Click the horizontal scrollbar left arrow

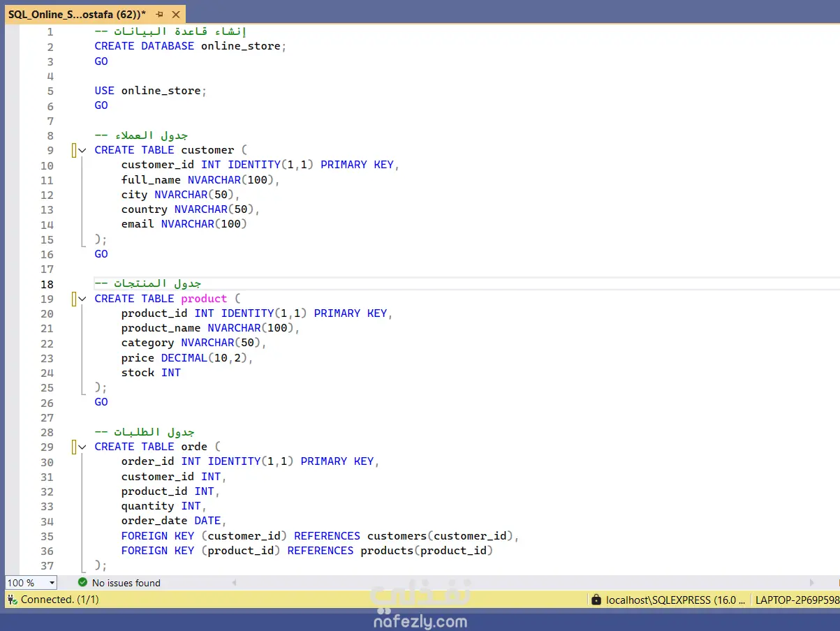(234, 583)
